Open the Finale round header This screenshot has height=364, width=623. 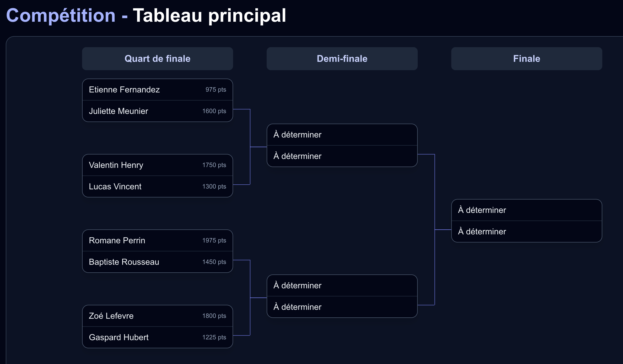[527, 59]
